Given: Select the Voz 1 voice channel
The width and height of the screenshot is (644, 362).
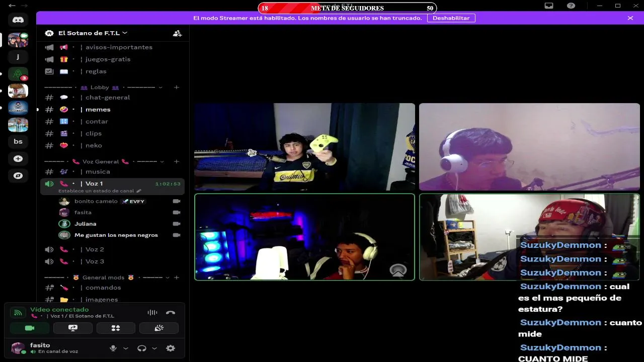Looking at the screenshot, I should point(112,186).
